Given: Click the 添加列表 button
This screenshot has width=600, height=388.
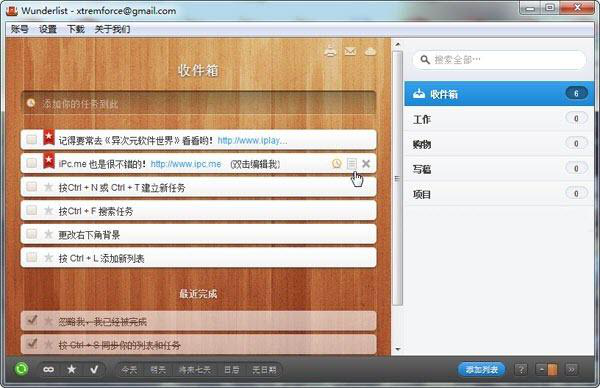Looking at the screenshot, I should tap(482, 370).
